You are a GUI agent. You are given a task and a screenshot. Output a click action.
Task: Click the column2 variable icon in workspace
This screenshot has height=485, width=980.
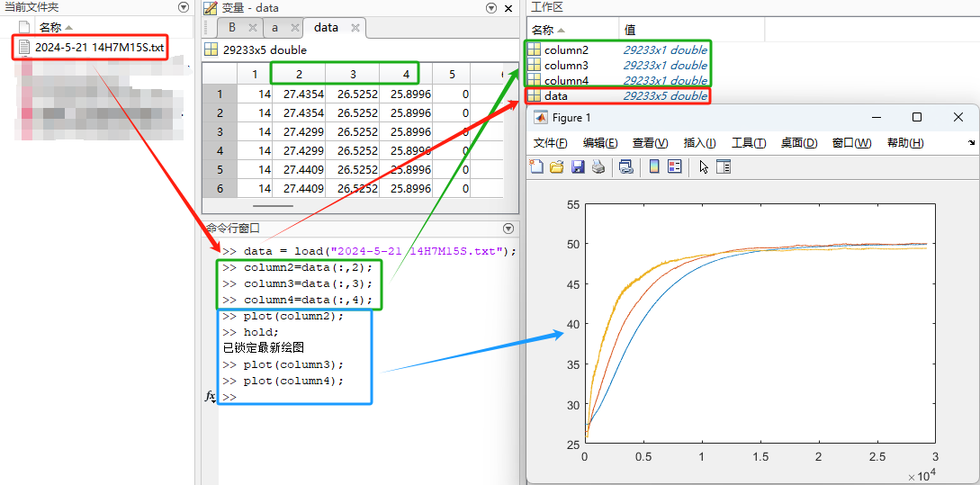pos(535,50)
